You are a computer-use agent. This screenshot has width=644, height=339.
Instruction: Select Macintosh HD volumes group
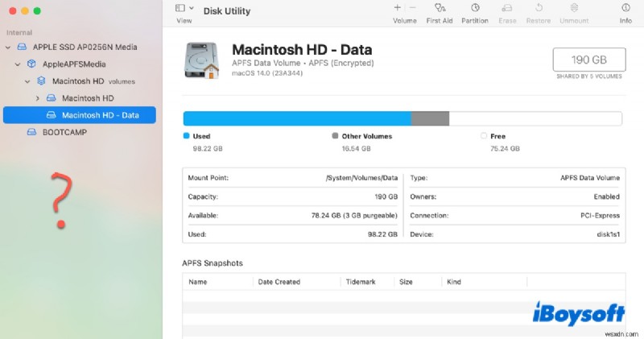(x=93, y=81)
